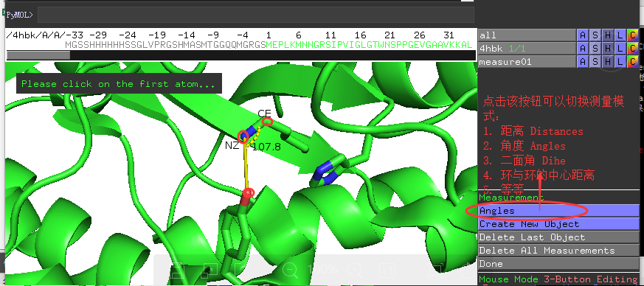
Task: Click the NZ atom label in viewport
Action: coord(232,145)
